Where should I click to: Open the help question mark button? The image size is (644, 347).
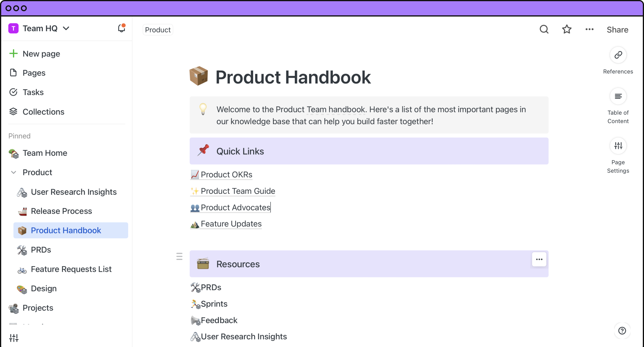[622, 331]
